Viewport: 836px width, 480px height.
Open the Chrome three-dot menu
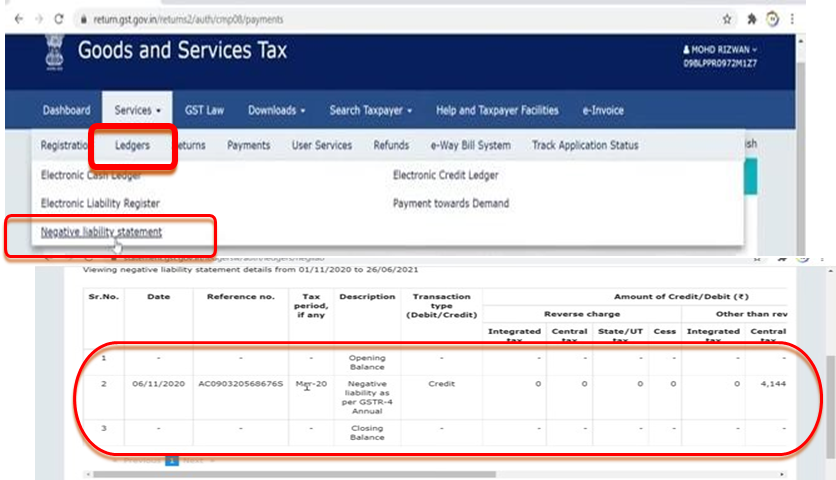click(x=793, y=18)
